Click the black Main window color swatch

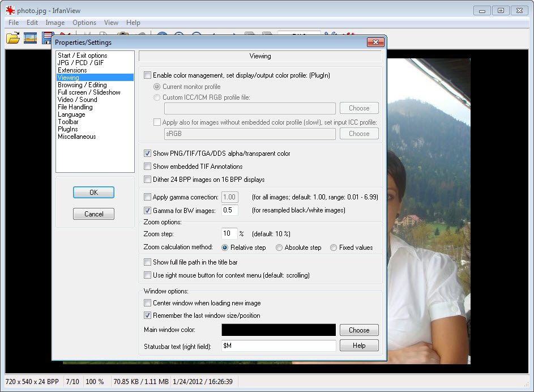pos(279,330)
